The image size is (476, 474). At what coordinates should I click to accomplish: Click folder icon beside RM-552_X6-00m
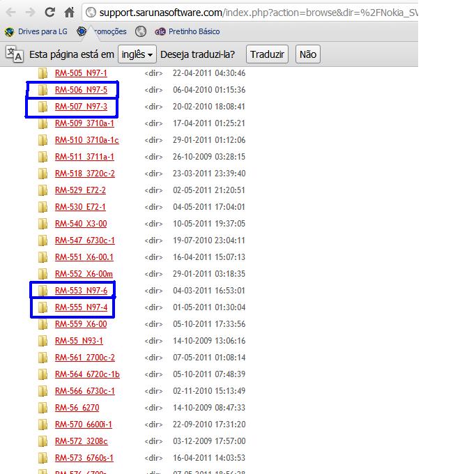coord(43,273)
